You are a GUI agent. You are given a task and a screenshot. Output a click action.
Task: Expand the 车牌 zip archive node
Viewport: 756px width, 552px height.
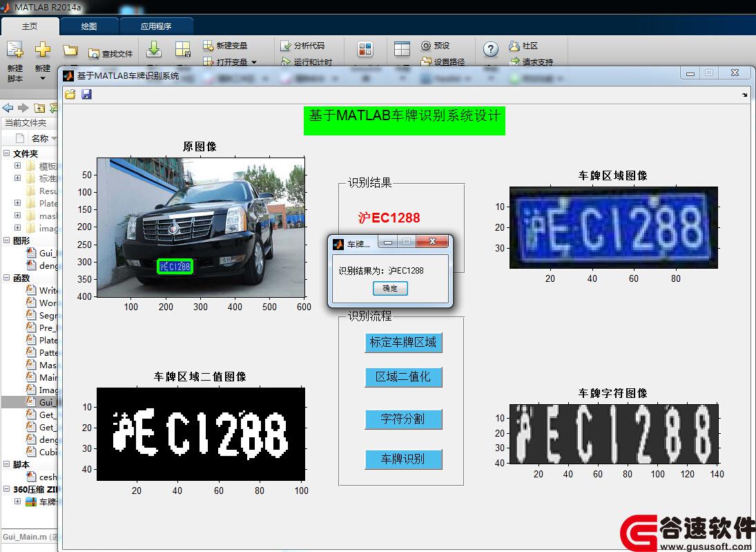tap(17, 502)
